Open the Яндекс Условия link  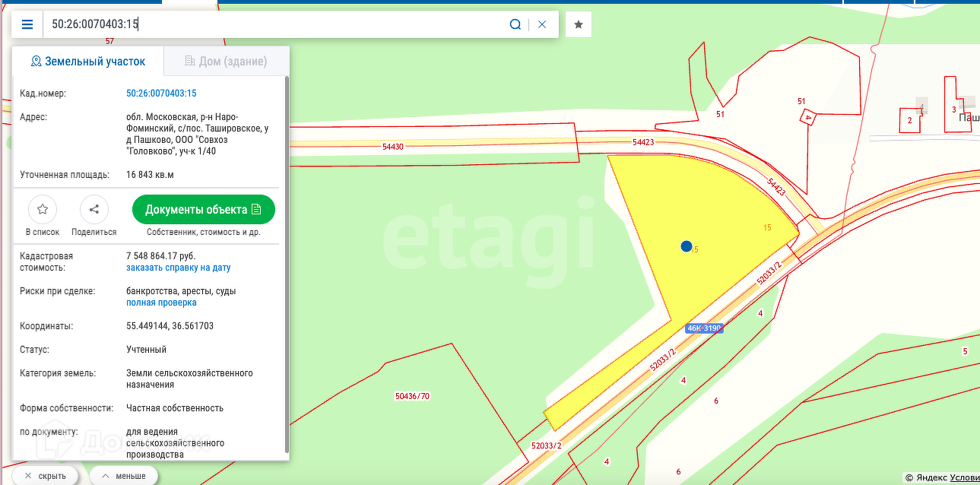tap(963, 477)
